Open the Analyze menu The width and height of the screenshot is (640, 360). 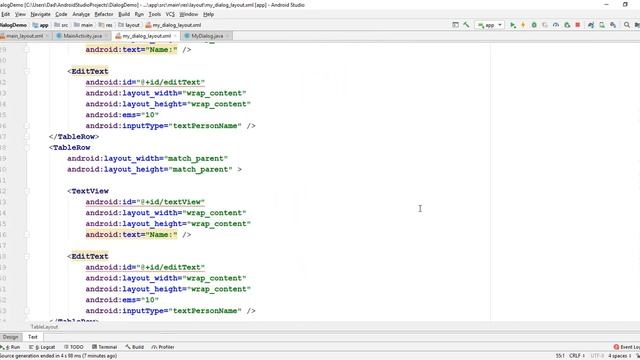pos(81,14)
